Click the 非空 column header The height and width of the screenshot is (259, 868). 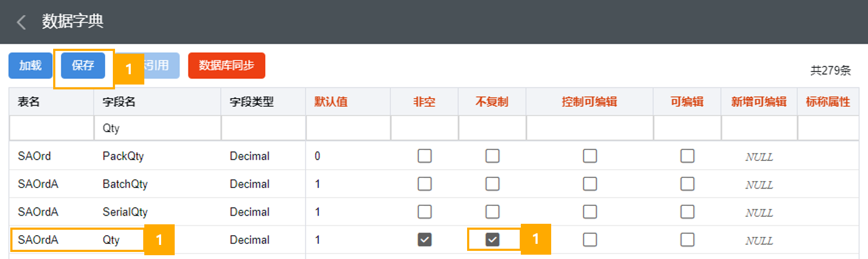tap(424, 102)
